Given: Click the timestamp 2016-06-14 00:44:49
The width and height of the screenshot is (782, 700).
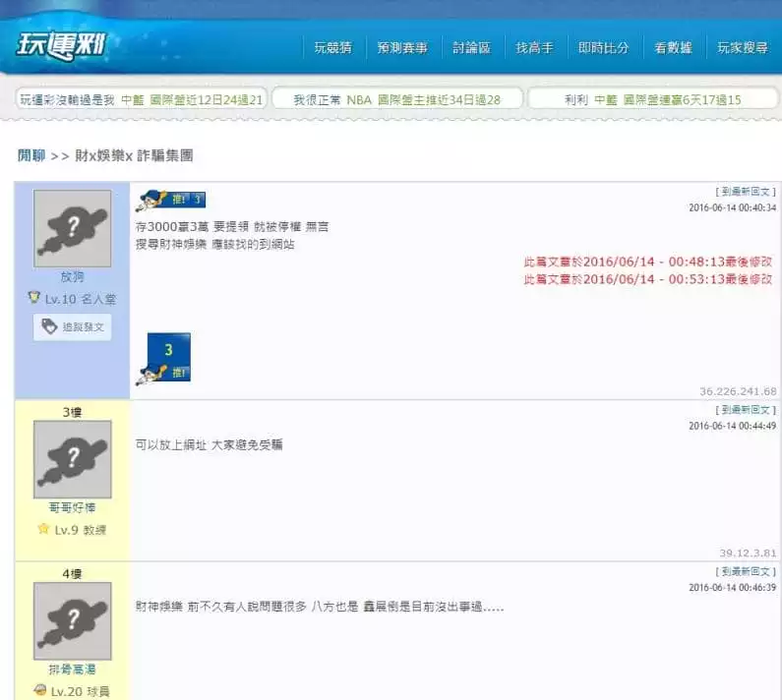Looking at the screenshot, I should [x=733, y=426].
